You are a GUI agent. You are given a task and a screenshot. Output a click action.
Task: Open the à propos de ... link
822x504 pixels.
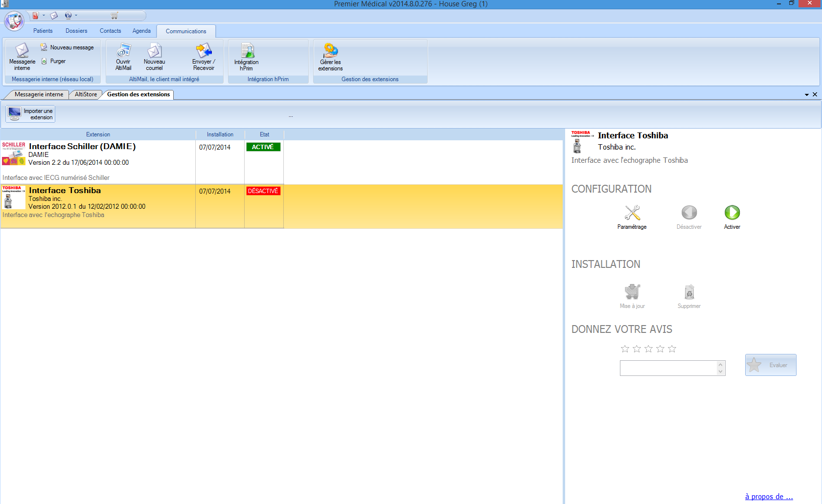[x=769, y=497]
